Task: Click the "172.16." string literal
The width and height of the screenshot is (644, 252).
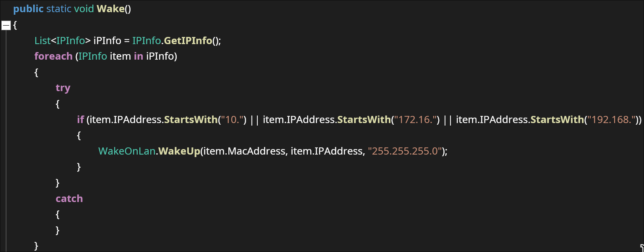Action: pos(414,120)
